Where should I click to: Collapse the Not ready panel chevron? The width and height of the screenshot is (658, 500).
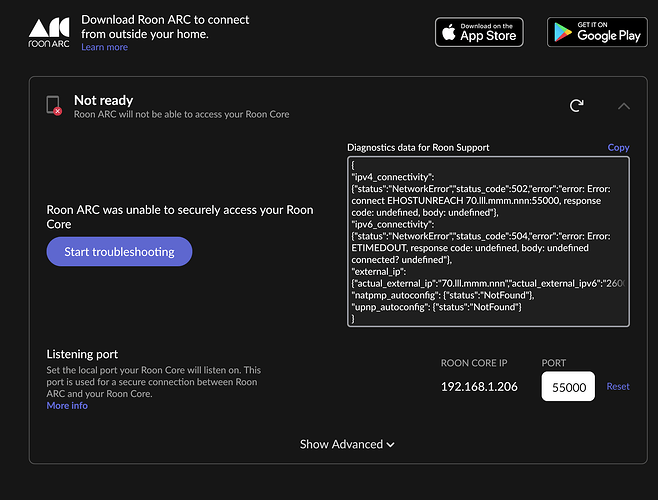tap(624, 106)
